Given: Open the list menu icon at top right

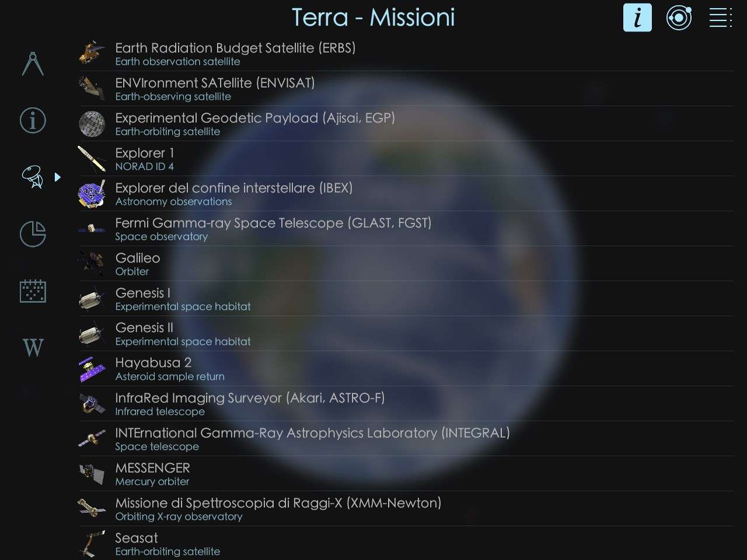Looking at the screenshot, I should coord(721,17).
